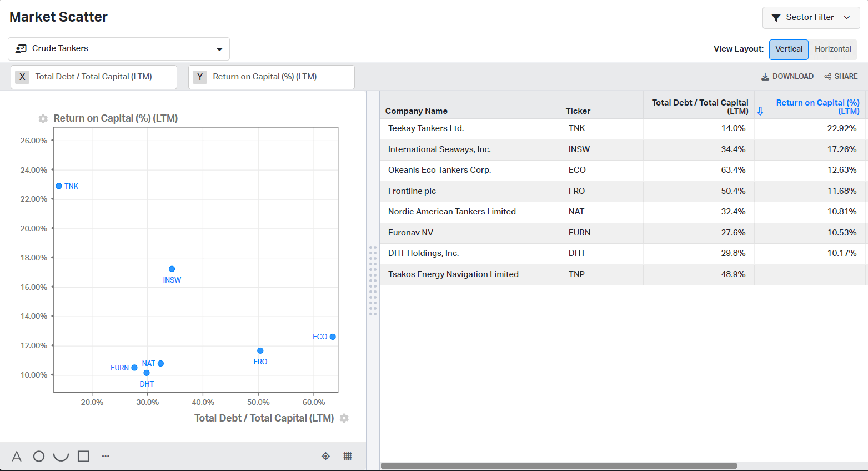Open Y-axis settings gear icon
868x471 pixels.
point(43,118)
